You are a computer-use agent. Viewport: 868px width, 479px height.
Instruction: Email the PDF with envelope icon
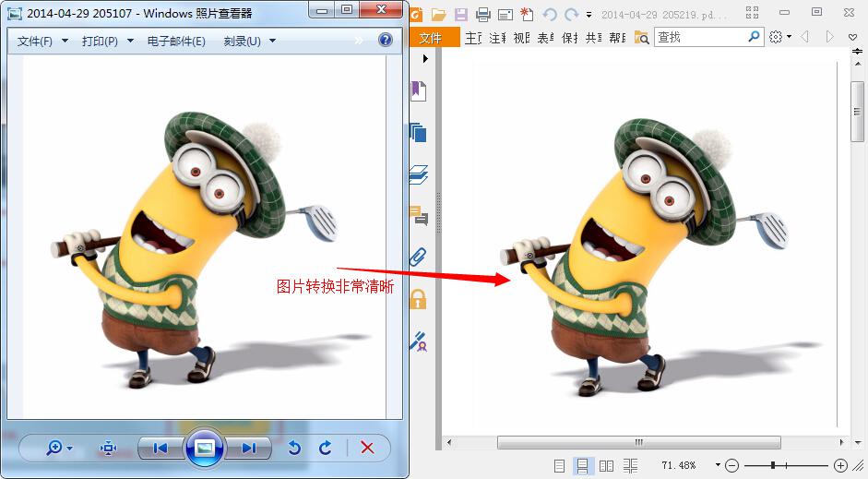click(505, 15)
